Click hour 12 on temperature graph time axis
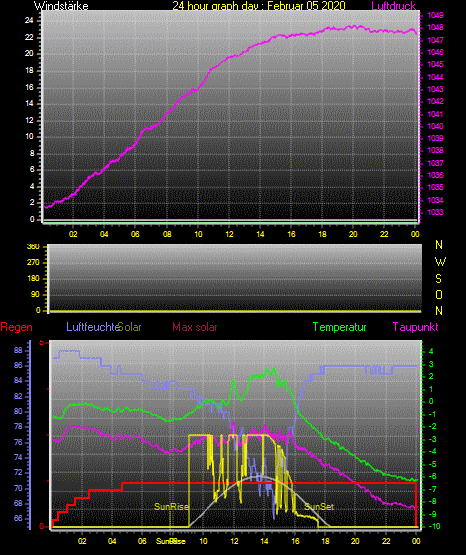466x555 pixels. [x=234, y=541]
